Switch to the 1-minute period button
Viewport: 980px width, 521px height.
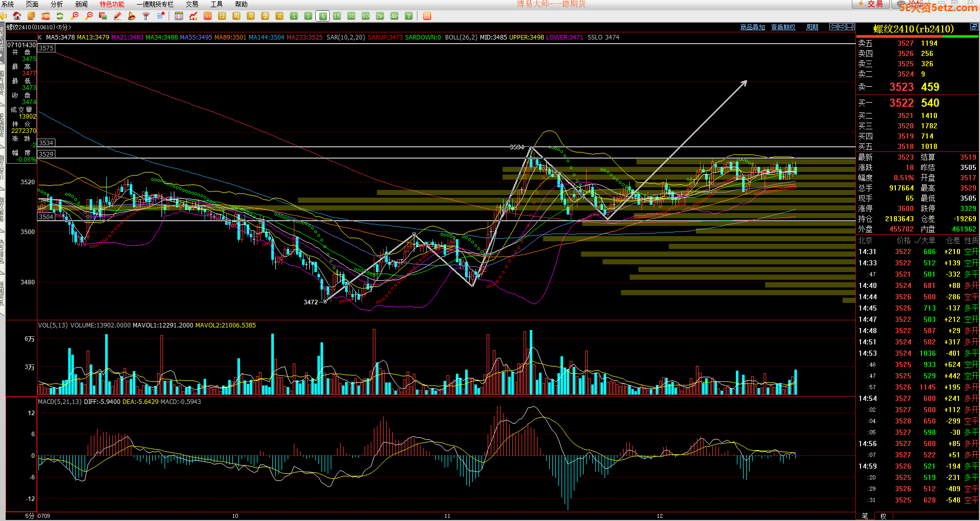click(x=294, y=16)
